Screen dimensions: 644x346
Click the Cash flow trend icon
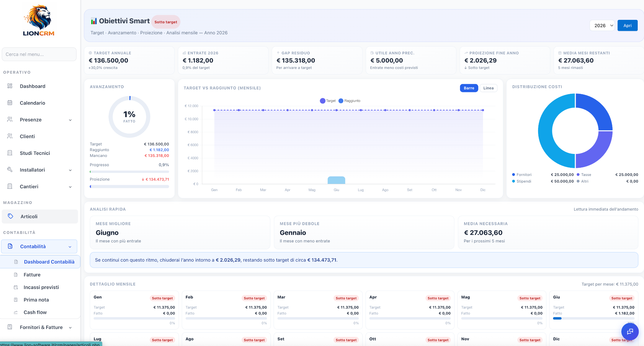click(16, 312)
